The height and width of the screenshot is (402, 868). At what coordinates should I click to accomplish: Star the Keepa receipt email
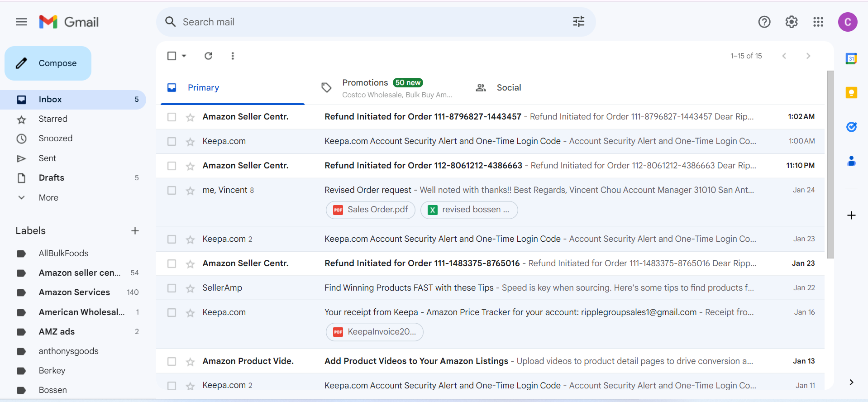click(190, 313)
